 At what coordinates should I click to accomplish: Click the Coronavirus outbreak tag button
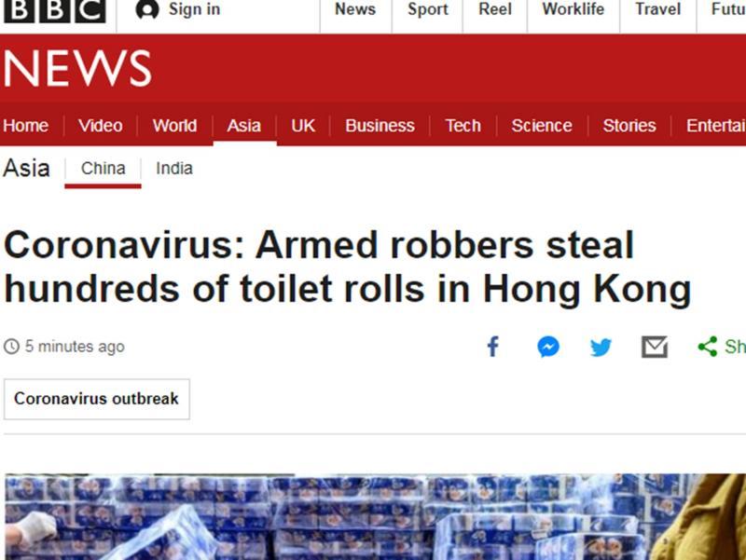97,399
